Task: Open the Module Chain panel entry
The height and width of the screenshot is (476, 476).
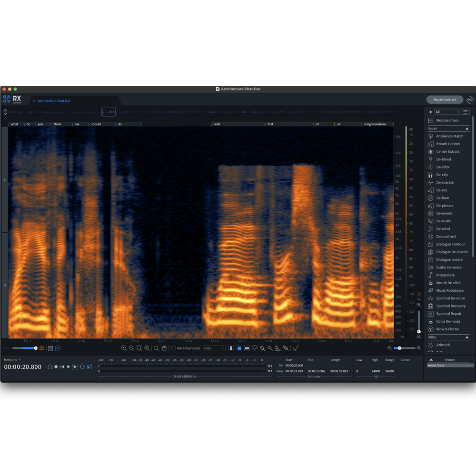Action: 447,120
